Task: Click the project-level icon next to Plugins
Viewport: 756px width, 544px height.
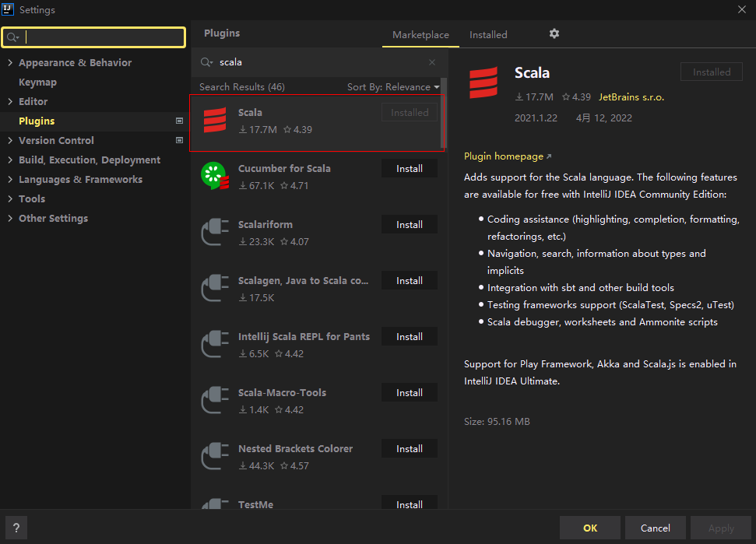Action: click(x=179, y=121)
